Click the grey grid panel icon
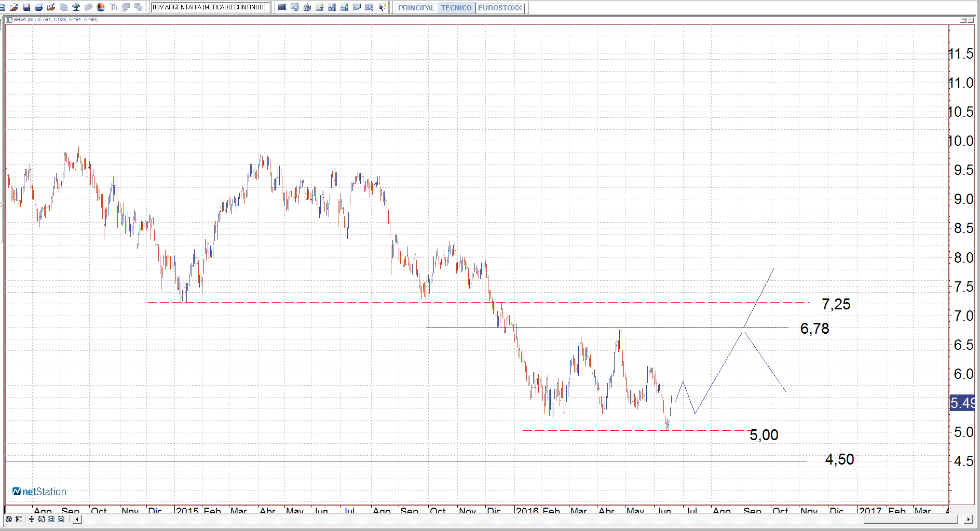Viewport: 980px width, 531px height. pyautogui.click(x=89, y=7)
